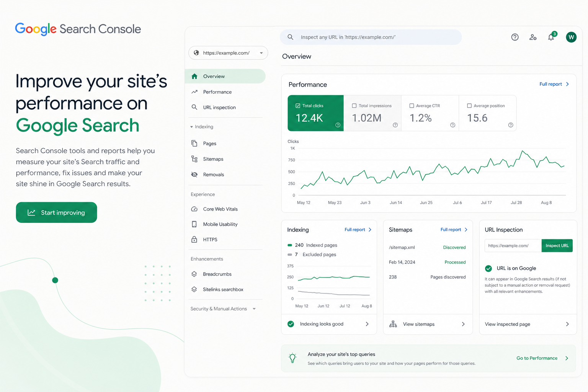Screen dimensions: 588x392
Task: Click the green Indexed pages legend marker
Action: coord(290,245)
